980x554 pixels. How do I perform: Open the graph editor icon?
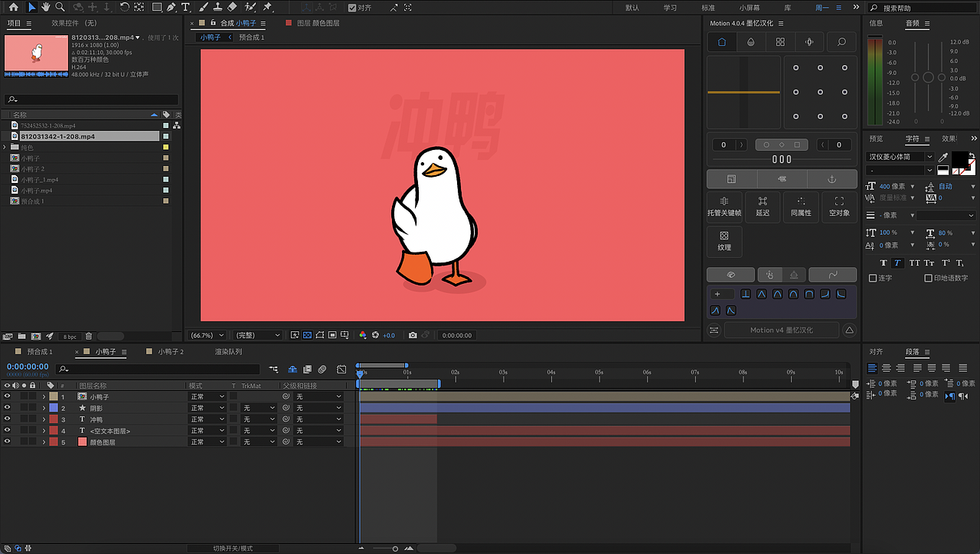[341, 369]
